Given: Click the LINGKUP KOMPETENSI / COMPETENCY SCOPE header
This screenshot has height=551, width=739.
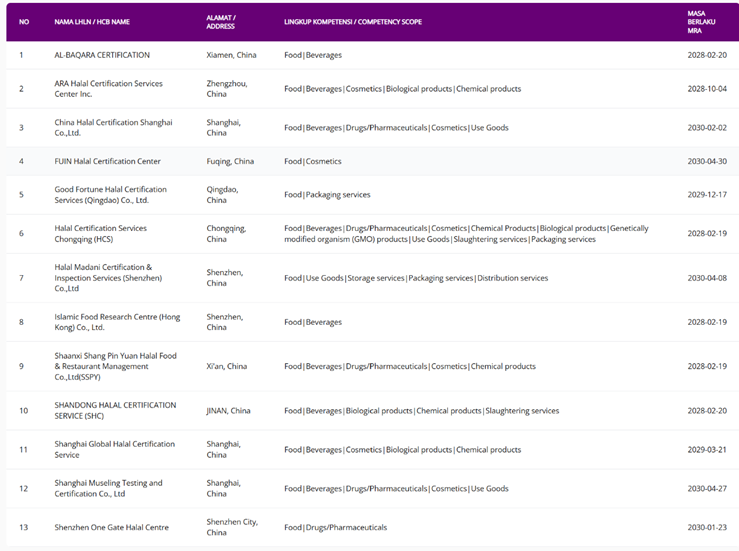Looking at the screenshot, I should point(353,22).
